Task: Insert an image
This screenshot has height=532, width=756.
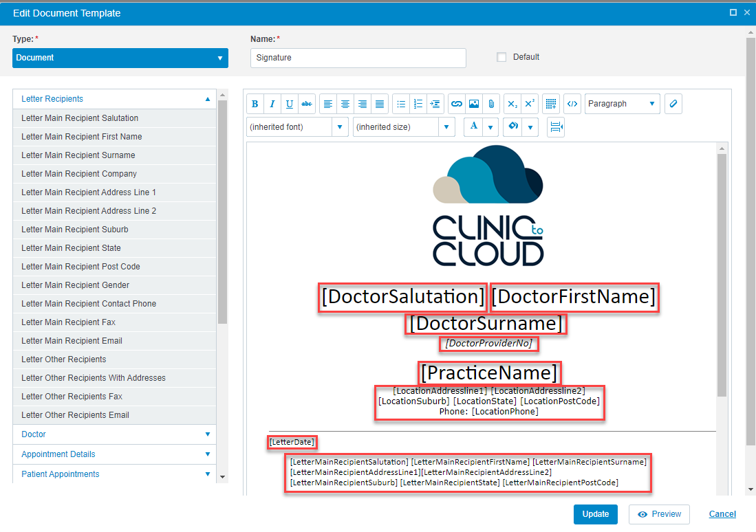Action: 474,104
